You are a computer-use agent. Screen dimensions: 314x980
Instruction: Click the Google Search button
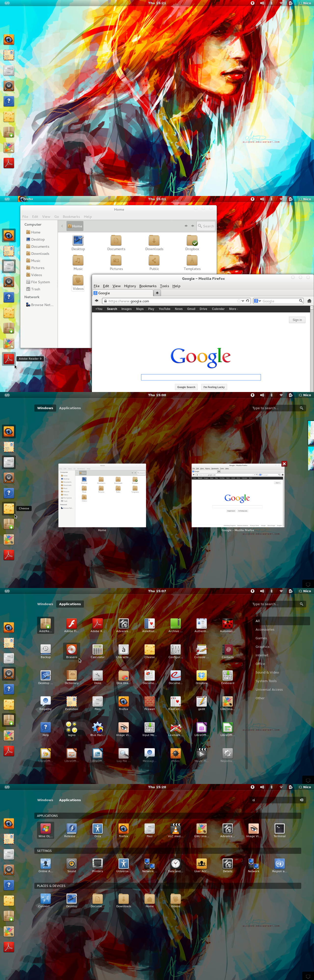[x=186, y=387]
